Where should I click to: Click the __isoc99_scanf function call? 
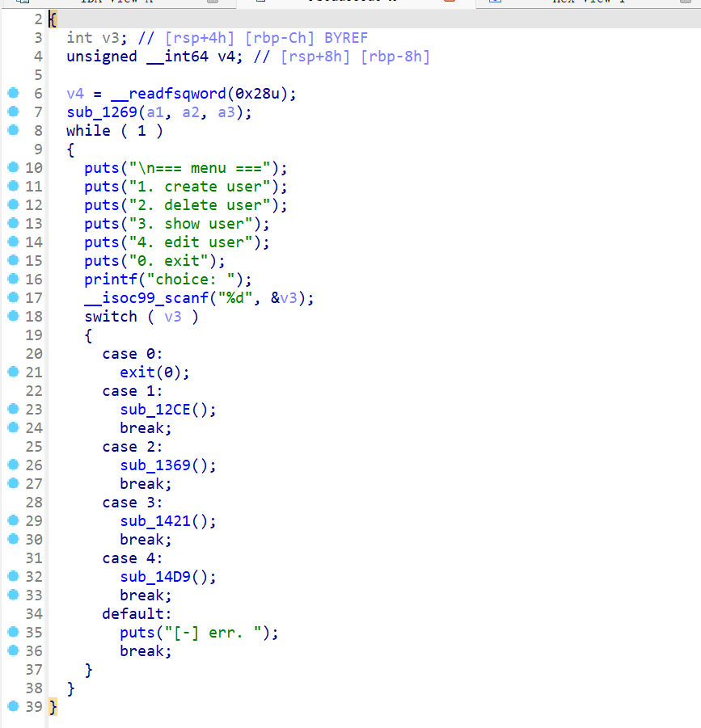click(x=137, y=298)
